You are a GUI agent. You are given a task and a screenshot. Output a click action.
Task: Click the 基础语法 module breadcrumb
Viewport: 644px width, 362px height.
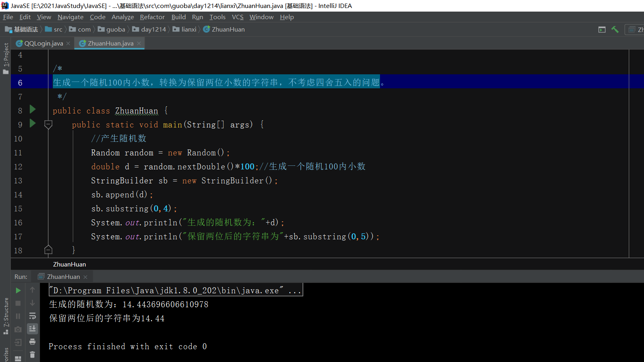tap(22, 29)
